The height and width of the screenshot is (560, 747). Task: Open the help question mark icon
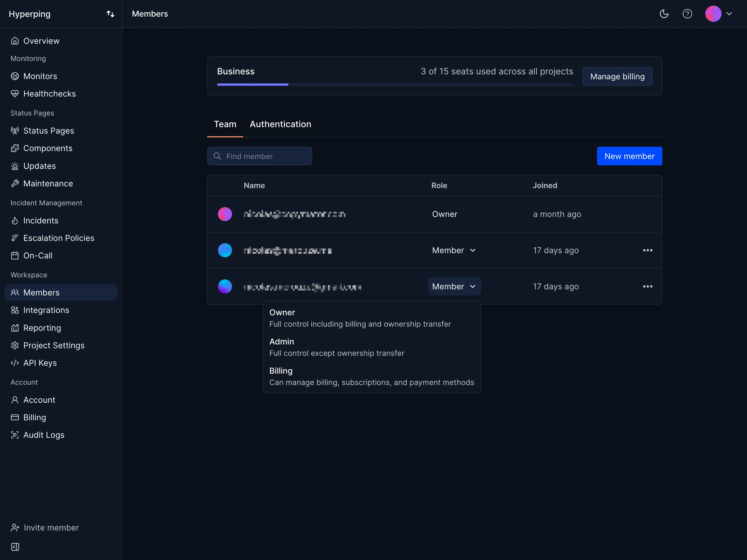(687, 14)
